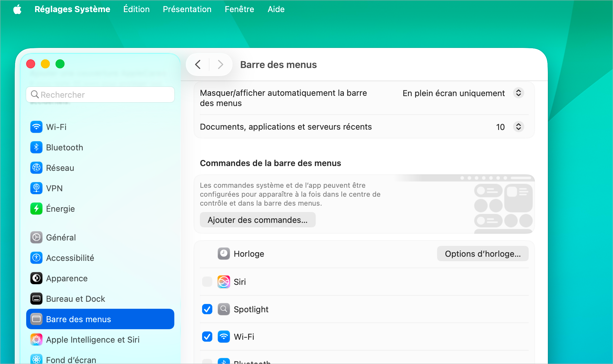Change the recent documents count stepper
This screenshot has height=364, width=613.
pyautogui.click(x=518, y=127)
